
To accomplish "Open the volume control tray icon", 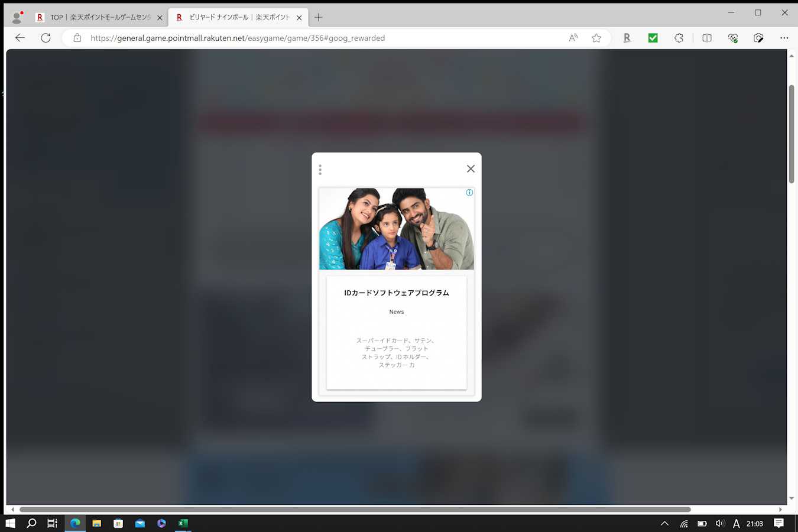I will click(720, 523).
